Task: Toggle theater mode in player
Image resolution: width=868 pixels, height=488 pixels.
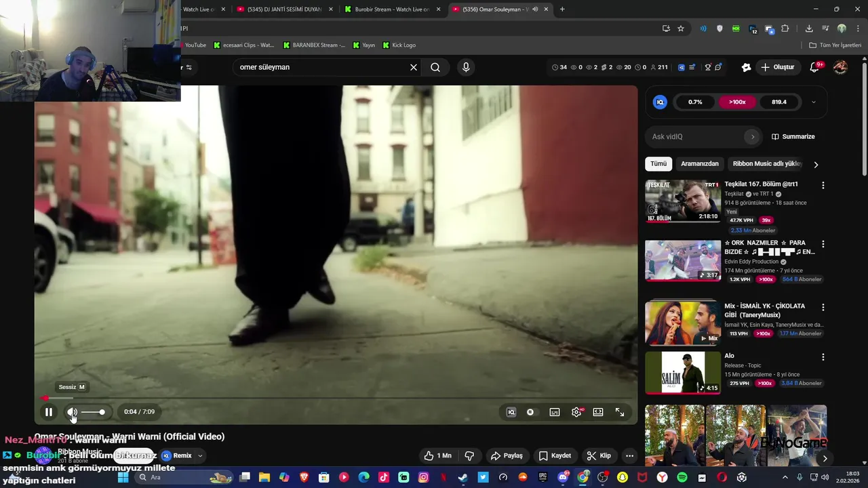Action: click(598, 412)
